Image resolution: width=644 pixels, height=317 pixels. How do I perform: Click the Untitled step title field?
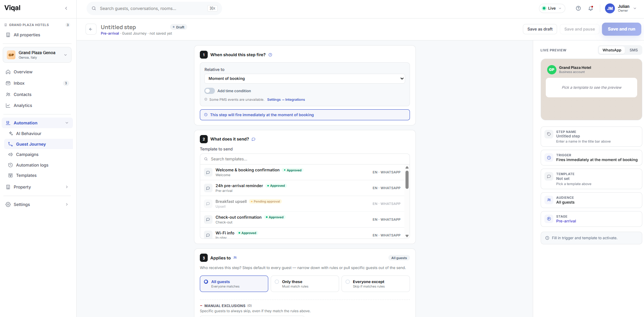(133, 27)
